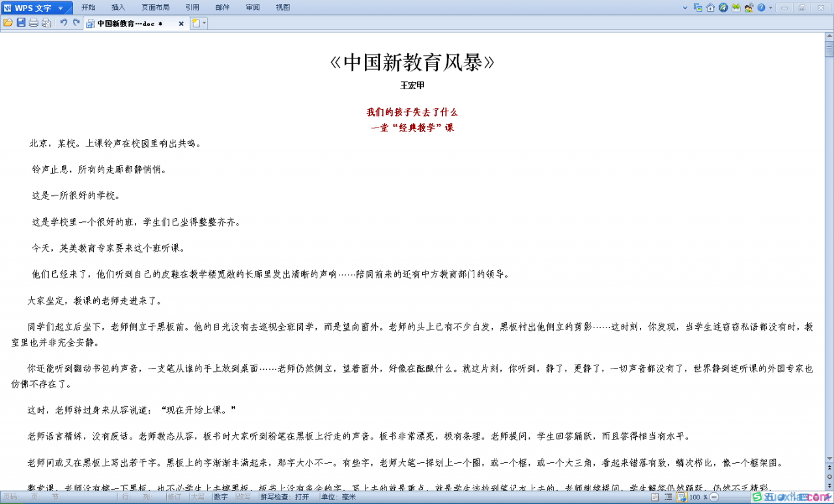Click the red heading 我们的孩子失去了什么
Viewport: 834px width, 504px height.
pyautogui.click(x=412, y=112)
